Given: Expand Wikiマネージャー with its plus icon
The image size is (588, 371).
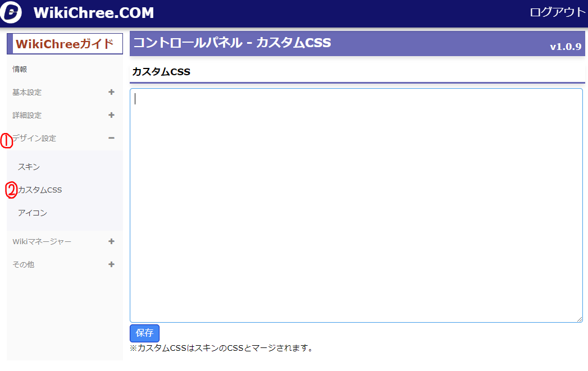Looking at the screenshot, I should click(x=111, y=241).
